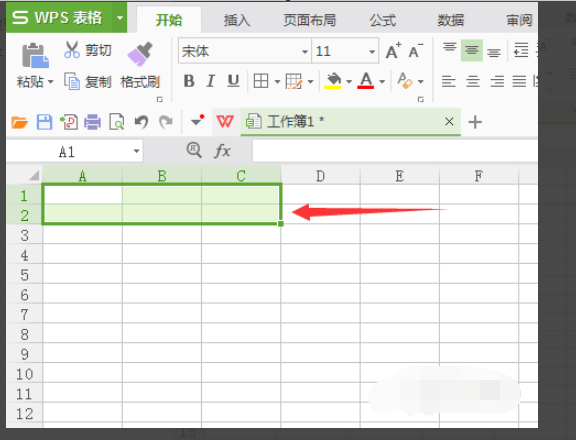Open the 数据 tab
This screenshot has height=440, width=576.
(450, 20)
